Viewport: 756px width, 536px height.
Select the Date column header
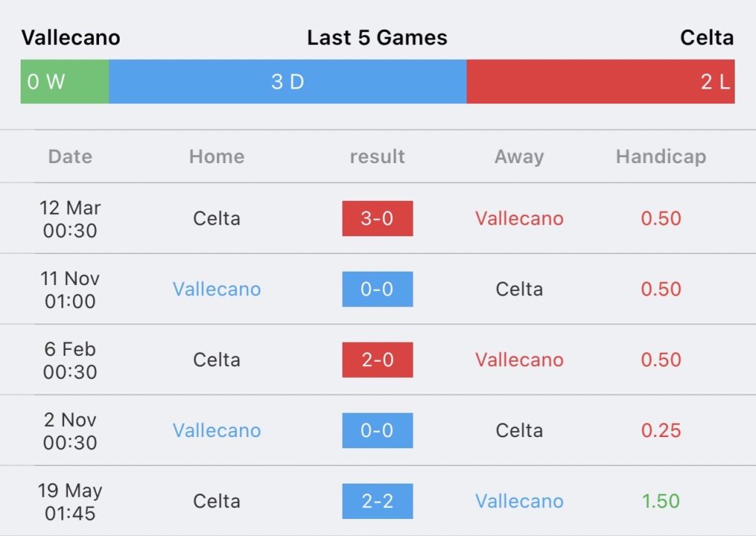(70, 157)
